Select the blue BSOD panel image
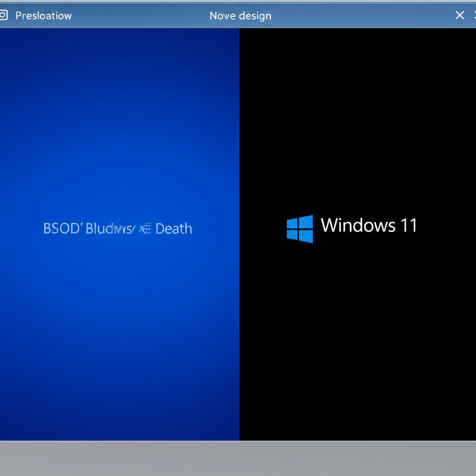 [x=119, y=234]
